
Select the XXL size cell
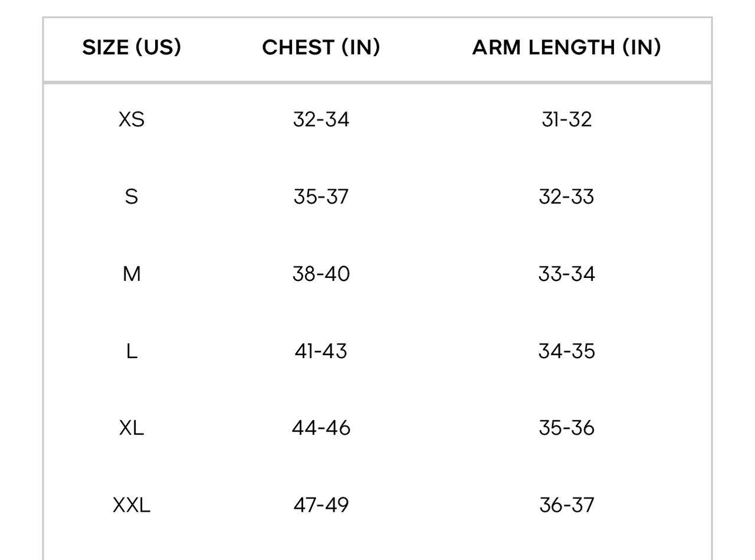(x=132, y=505)
